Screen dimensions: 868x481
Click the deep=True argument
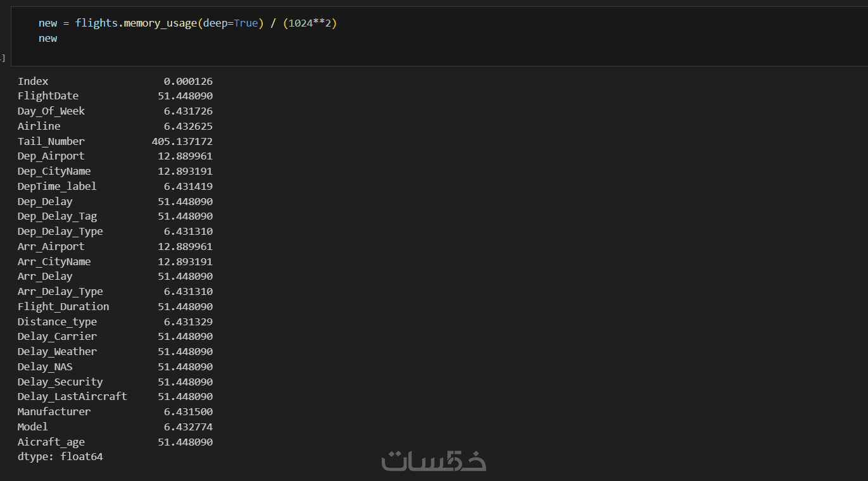coord(230,23)
